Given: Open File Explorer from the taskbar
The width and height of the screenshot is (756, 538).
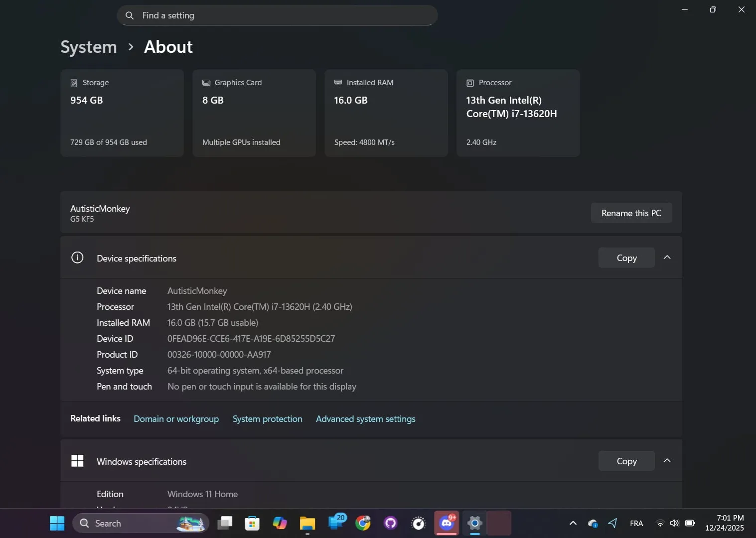Looking at the screenshot, I should pos(307,523).
